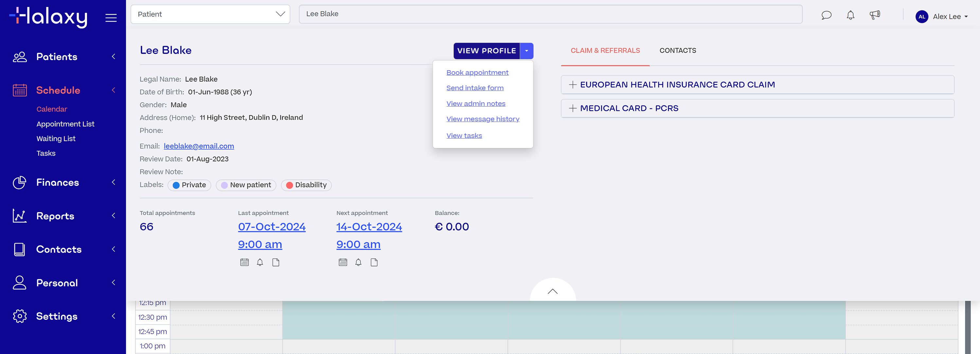Screen dimensions: 980x354
Task: Open Appointment List in sidebar
Action: [65, 124]
